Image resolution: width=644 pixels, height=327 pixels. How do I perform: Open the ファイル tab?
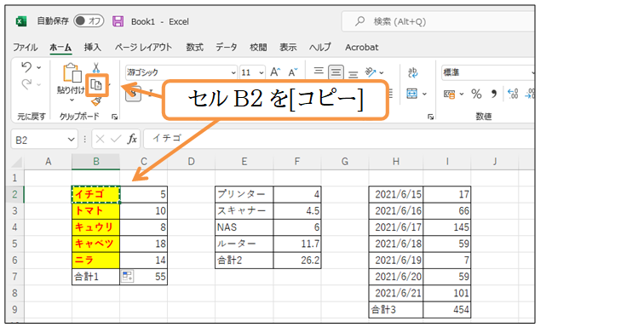pyautogui.click(x=25, y=47)
